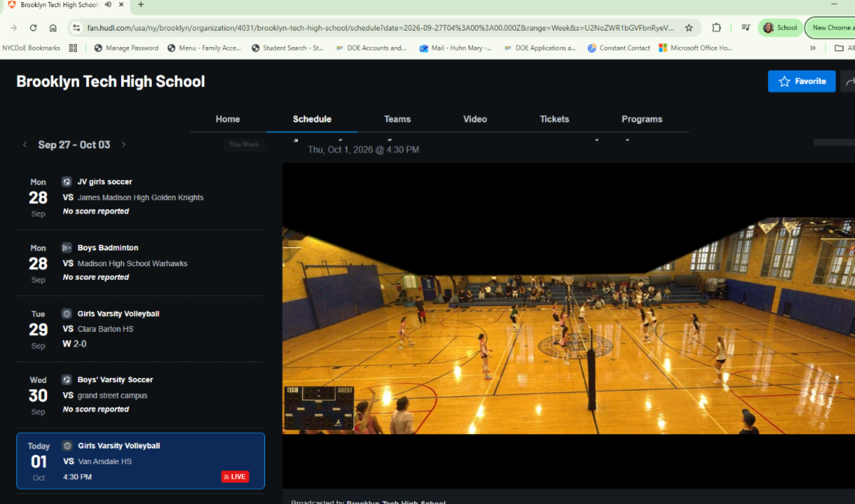Click the live volleyball video stream
855x504 pixels.
tap(569, 326)
